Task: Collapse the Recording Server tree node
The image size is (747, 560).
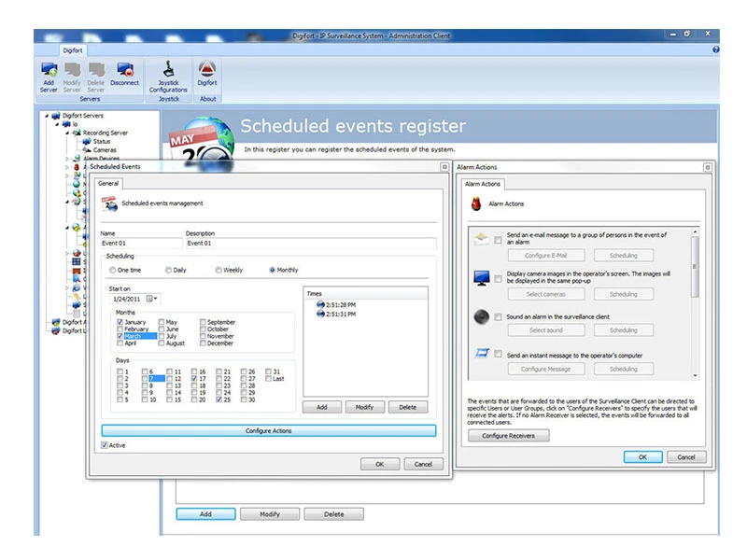Action: click(x=67, y=133)
